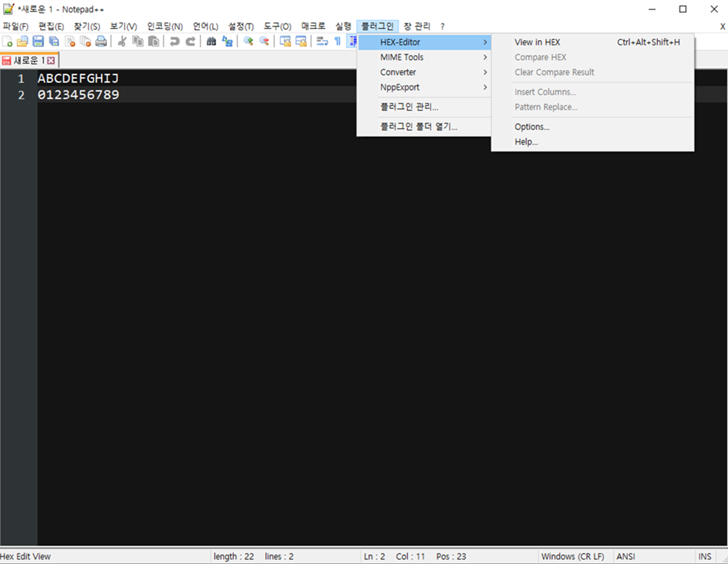Click the Redo toolbar icon
Viewport: 728px width, 564px height.
(x=190, y=41)
